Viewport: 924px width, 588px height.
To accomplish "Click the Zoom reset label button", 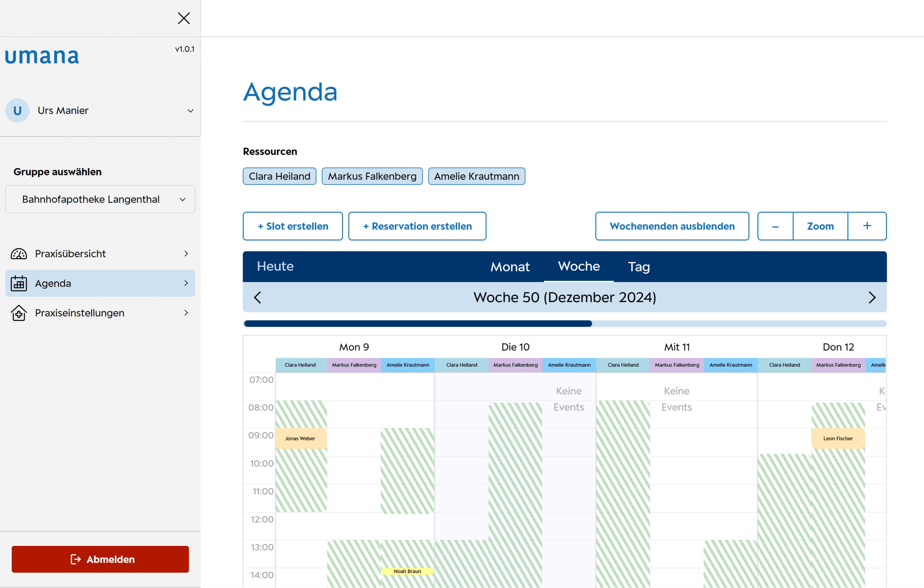I will coord(820,226).
